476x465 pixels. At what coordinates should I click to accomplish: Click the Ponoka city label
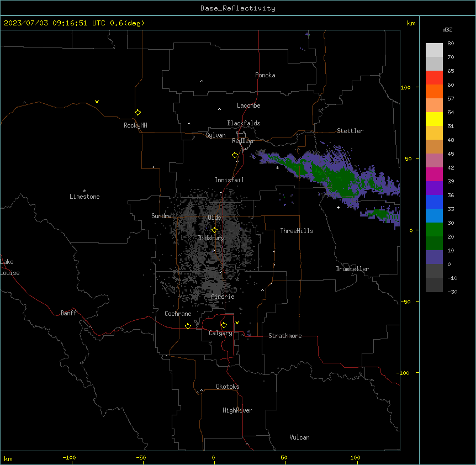265,75
